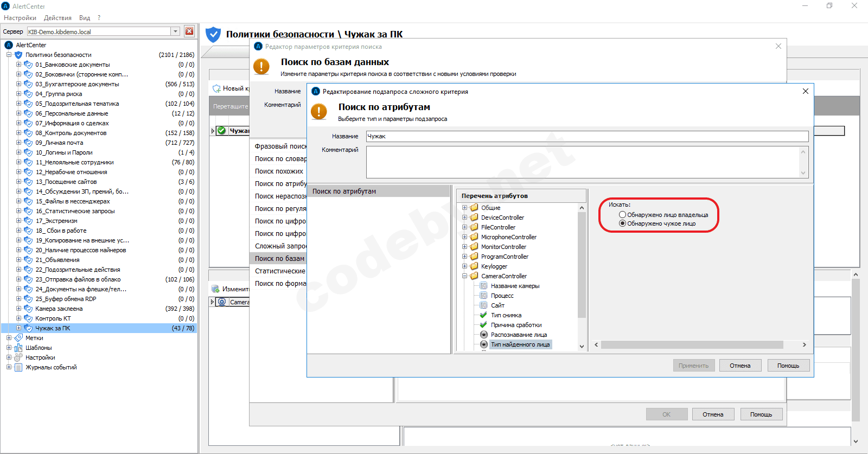Click the Журналы событий log icon
This screenshot has height=454, width=868.
tap(18, 367)
